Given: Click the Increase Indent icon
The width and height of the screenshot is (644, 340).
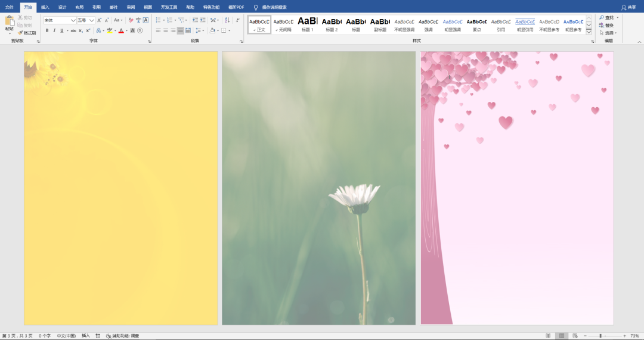Looking at the screenshot, I should [x=203, y=20].
